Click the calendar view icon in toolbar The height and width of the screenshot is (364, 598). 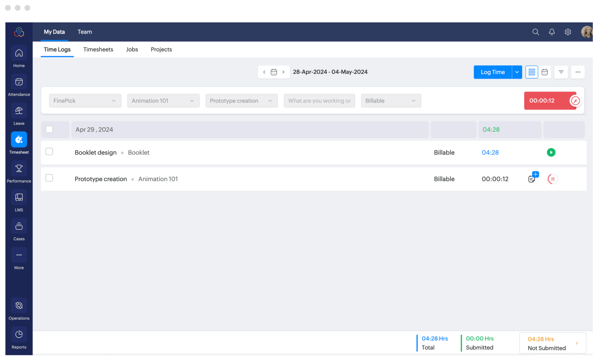(x=545, y=72)
